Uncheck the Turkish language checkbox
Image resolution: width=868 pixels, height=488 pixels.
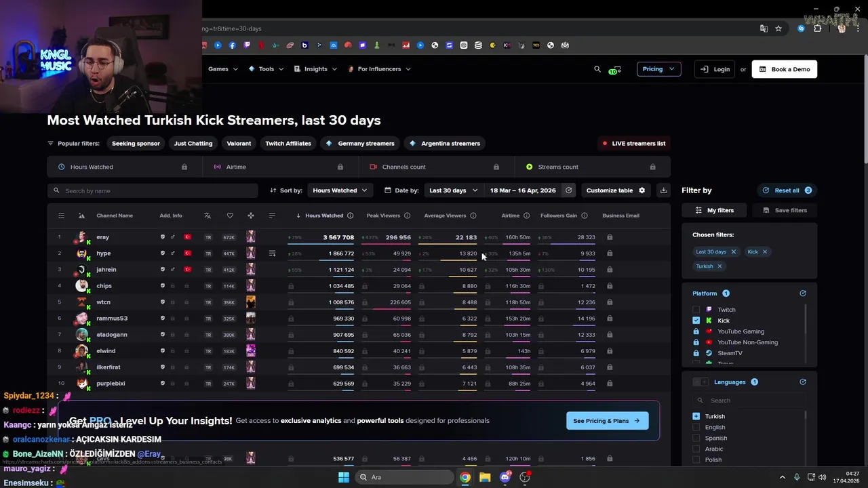pos(696,416)
